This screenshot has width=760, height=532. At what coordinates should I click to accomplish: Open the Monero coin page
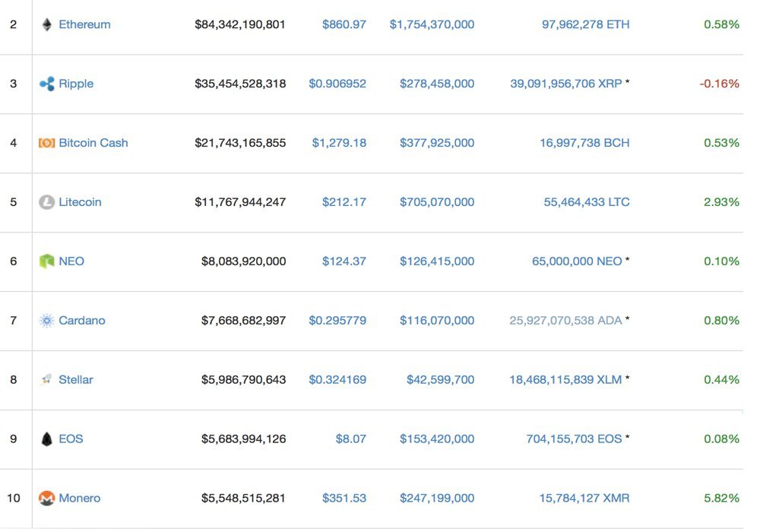pos(80,498)
